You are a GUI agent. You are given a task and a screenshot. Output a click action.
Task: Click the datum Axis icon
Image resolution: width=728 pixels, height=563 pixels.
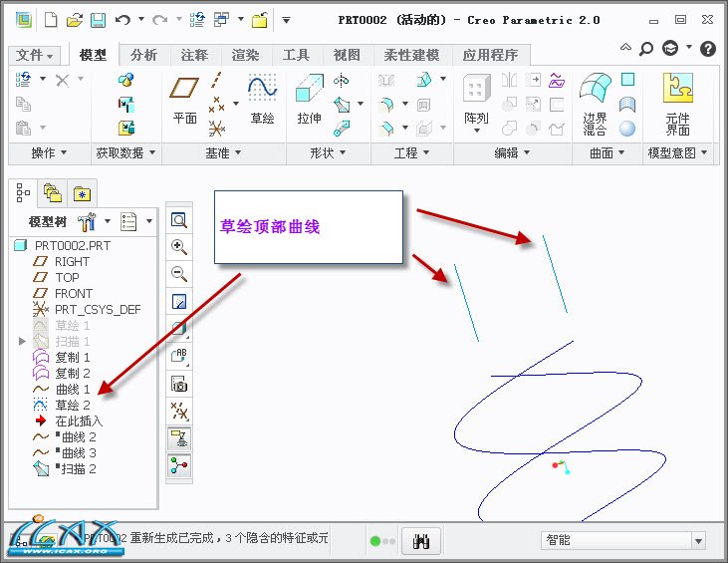click(x=216, y=80)
